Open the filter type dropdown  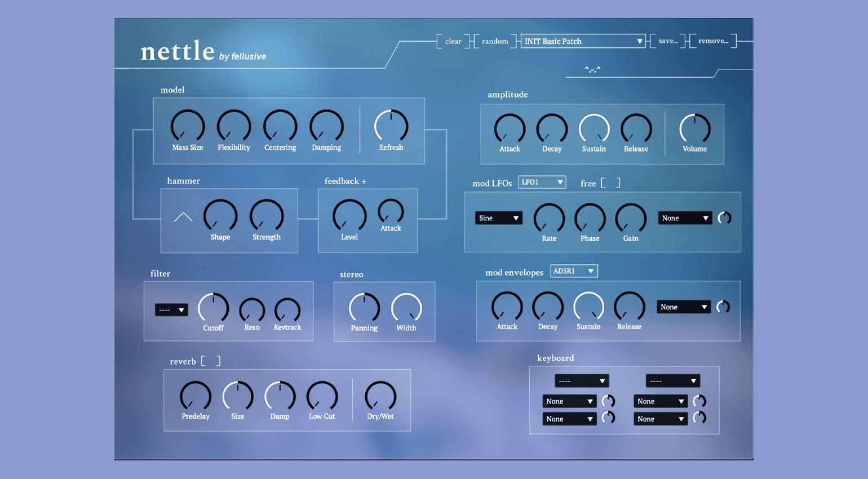(x=171, y=310)
